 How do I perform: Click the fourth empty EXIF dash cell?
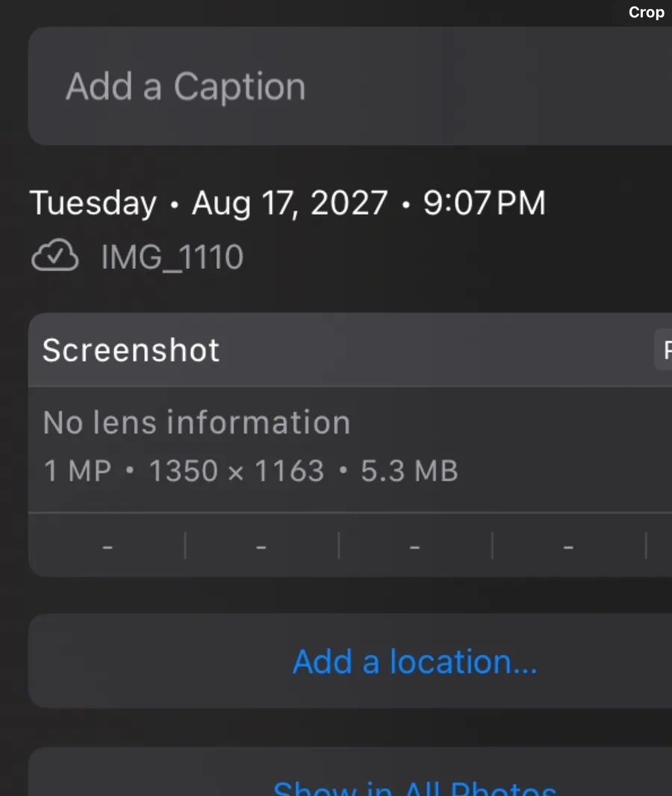[x=569, y=547]
